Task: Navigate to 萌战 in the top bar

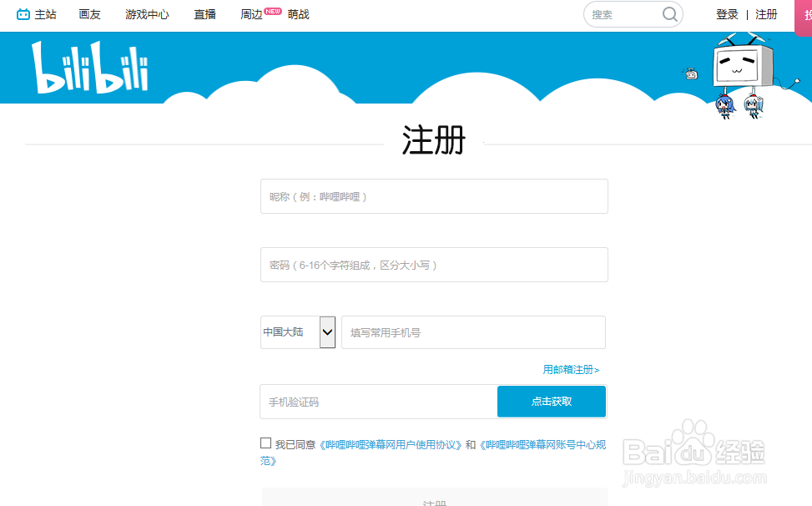Action: [298, 14]
